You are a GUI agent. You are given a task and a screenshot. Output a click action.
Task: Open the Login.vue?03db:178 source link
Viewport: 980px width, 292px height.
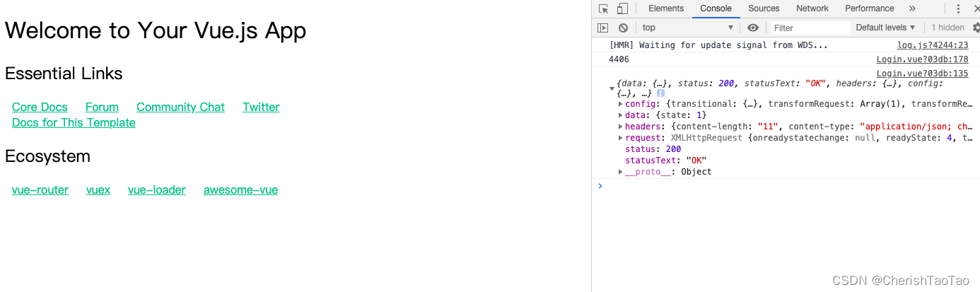pos(923,59)
